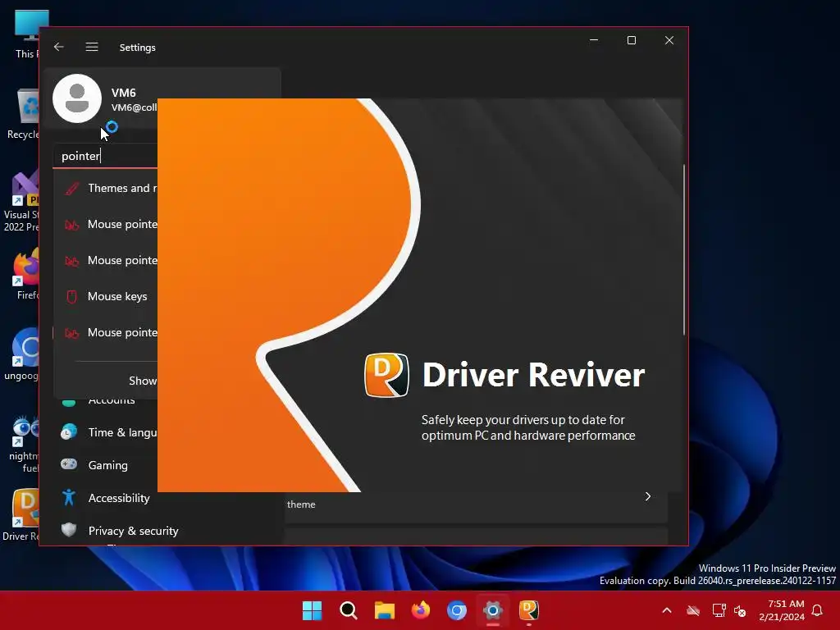The height and width of the screenshot is (630, 840).
Task: Click the muted volume tray icon
Action: click(x=740, y=610)
